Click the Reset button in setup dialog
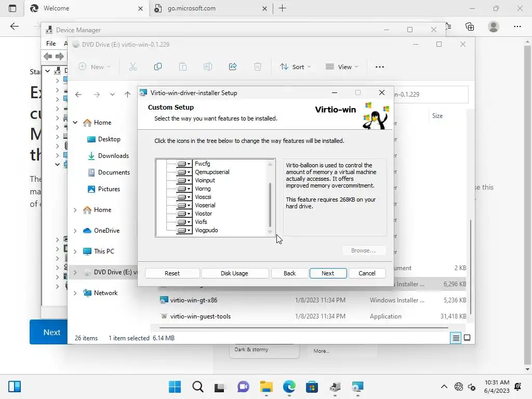This screenshot has height=399, width=532. click(172, 273)
